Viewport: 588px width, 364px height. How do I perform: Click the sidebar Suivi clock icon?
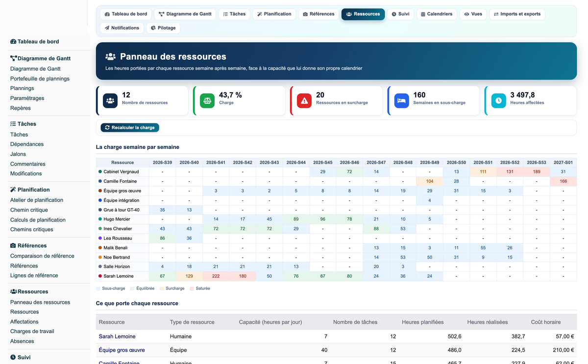[x=13, y=357]
